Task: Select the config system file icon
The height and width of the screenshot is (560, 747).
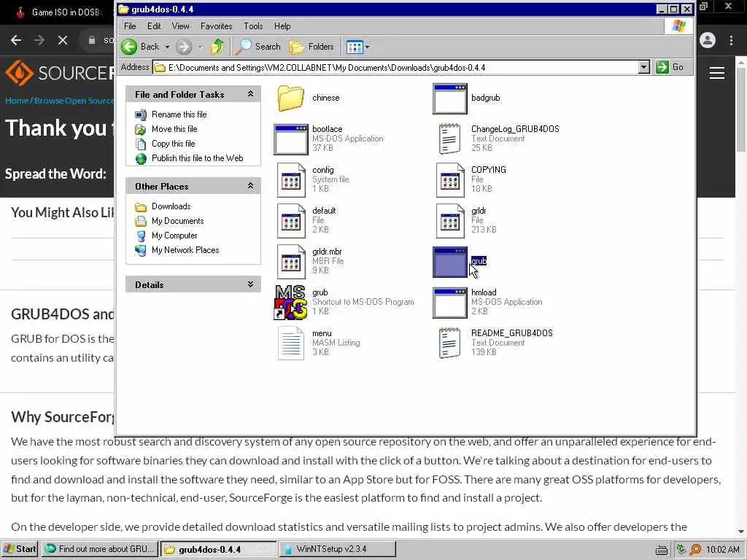Action: (x=291, y=180)
